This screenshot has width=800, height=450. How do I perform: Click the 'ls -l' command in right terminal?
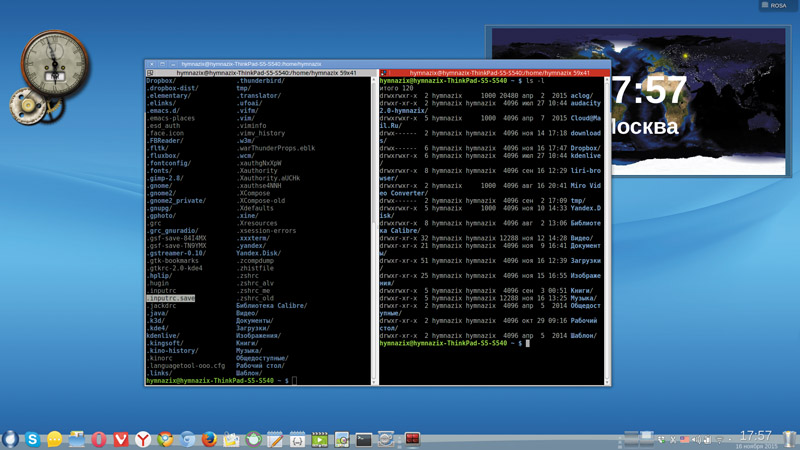pos(535,81)
